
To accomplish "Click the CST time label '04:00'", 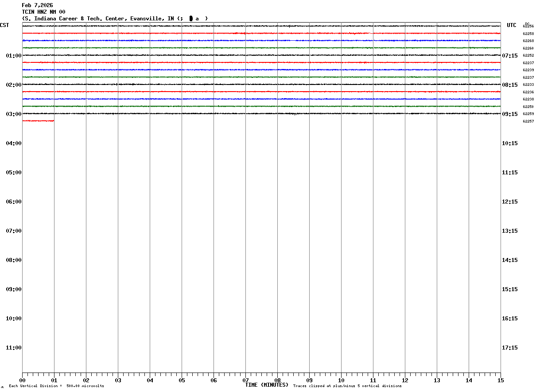I will click(x=14, y=143).
